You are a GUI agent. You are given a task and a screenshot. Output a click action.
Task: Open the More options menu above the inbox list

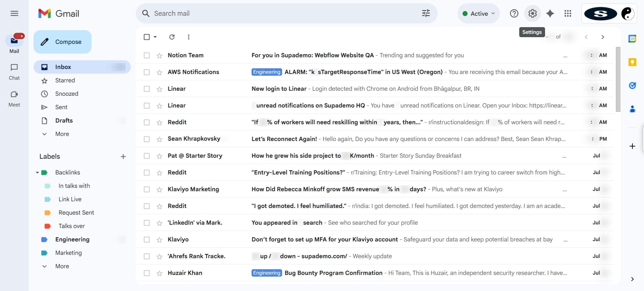pyautogui.click(x=189, y=37)
